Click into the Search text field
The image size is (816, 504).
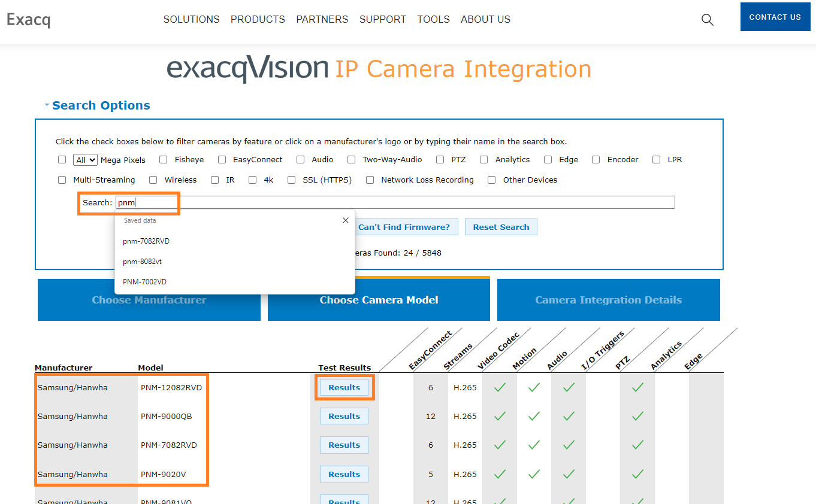pyautogui.click(x=395, y=202)
